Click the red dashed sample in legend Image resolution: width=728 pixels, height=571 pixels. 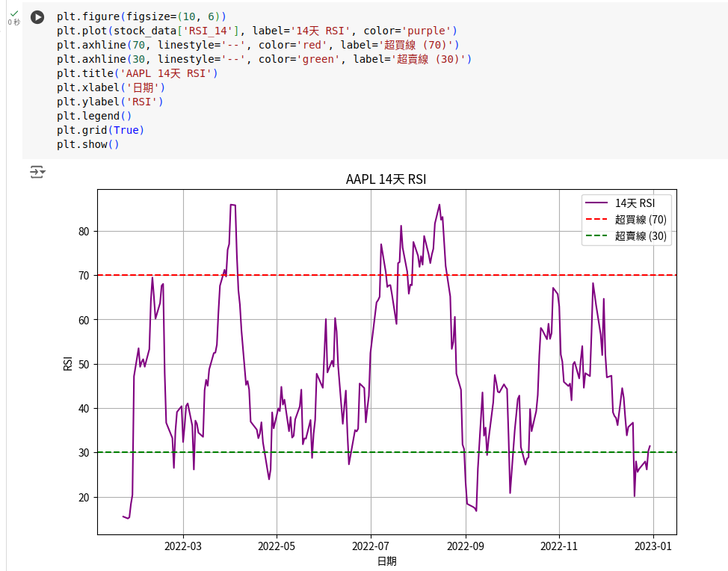(x=596, y=219)
